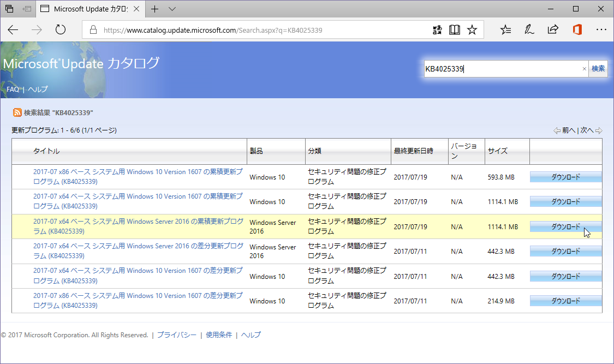This screenshot has height=364, width=614.
Task: Click the 検索 button
Action: coord(598,69)
